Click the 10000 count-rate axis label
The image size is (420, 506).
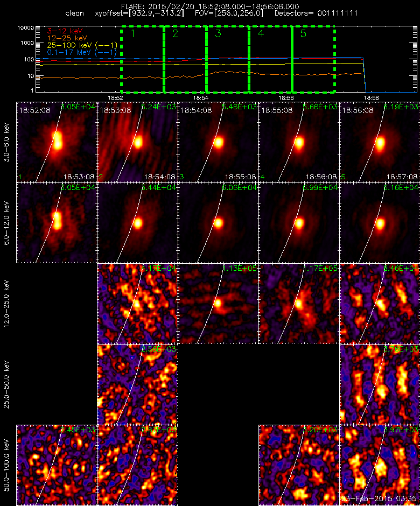click(26, 28)
